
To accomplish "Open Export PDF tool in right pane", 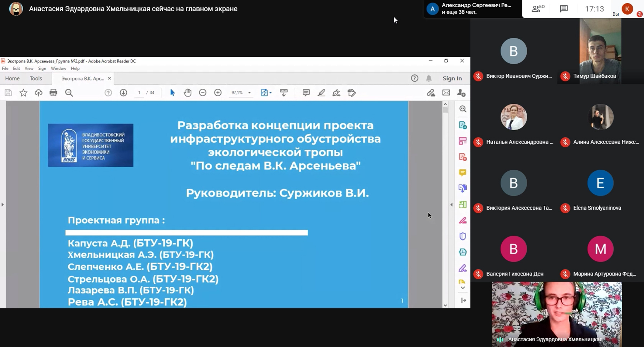I will (x=463, y=125).
